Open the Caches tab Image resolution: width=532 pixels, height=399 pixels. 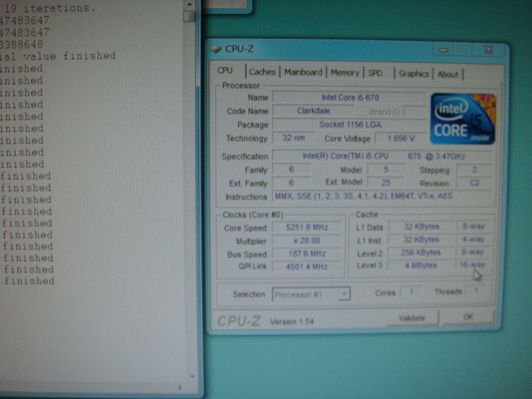point(262,72)
